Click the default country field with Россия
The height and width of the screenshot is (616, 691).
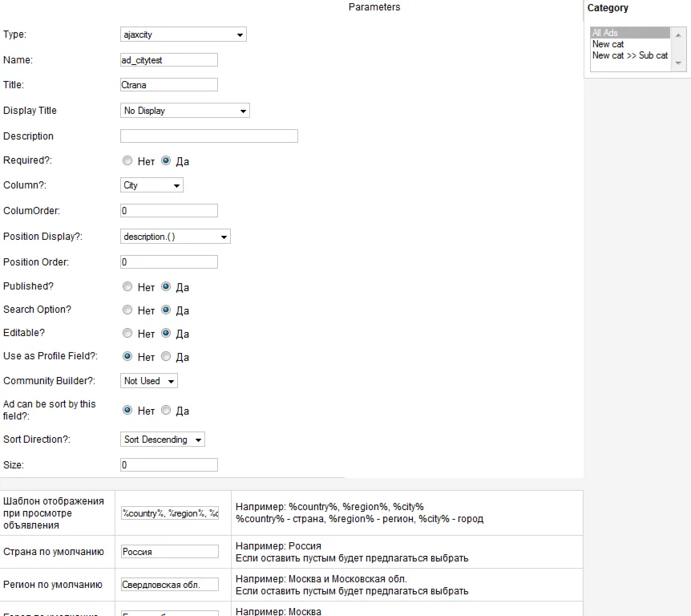click(x=168, y=552)
